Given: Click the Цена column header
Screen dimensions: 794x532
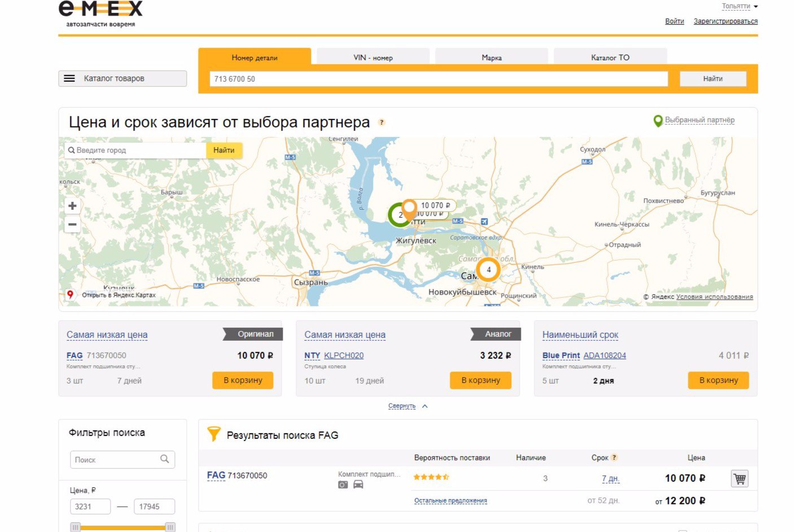Looking at the screenshot, I should point(696,458).
